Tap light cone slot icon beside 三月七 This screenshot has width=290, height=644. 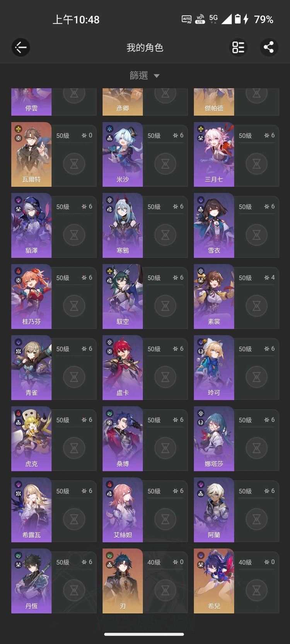[x=256, y=164]
